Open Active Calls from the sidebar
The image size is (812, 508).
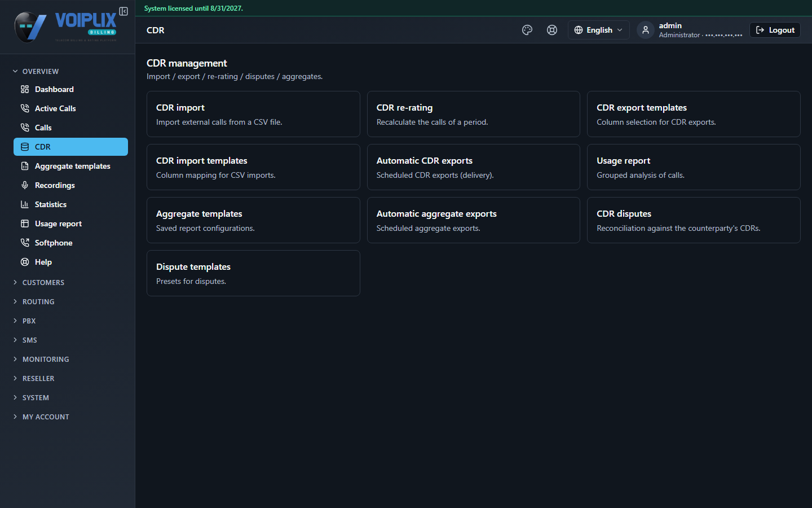tap(70, 108)
